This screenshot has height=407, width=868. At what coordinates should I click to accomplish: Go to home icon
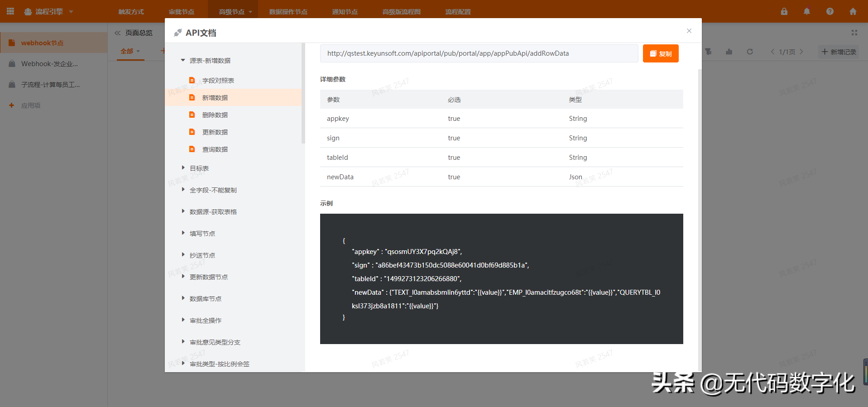[x=853, y=11]
